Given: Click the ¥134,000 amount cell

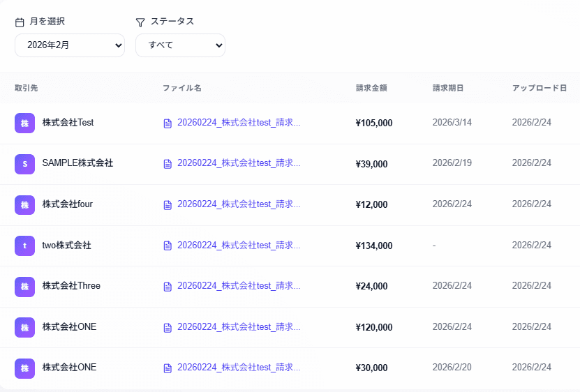Looking at the screenshot, I should (x=374, y=246).
